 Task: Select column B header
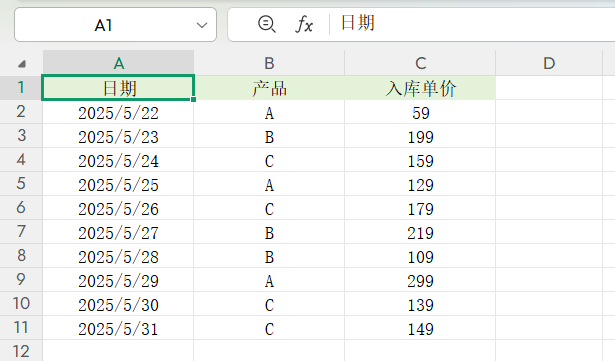269,63
